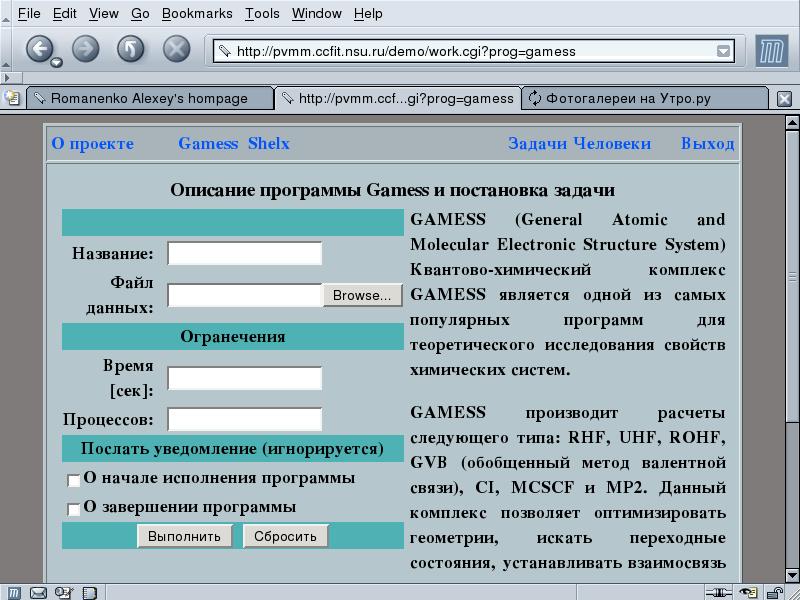The width and height of the screenshot is (800, 600).
Task: Expand the collapsed personal toolbar grippy
Action: [11, 78]
